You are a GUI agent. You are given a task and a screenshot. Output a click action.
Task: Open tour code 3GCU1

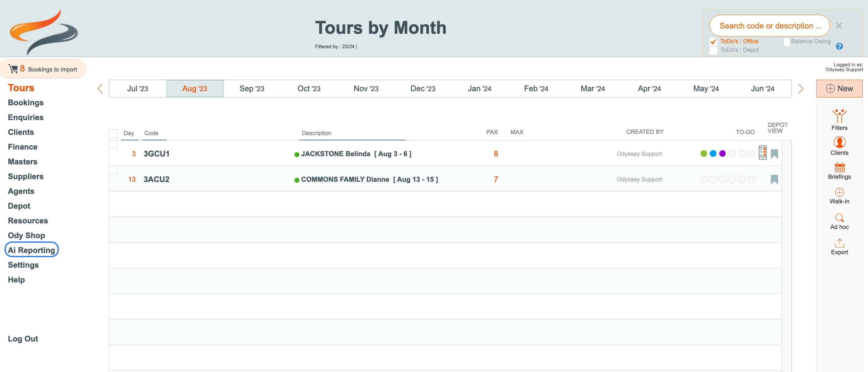[156, 154]
